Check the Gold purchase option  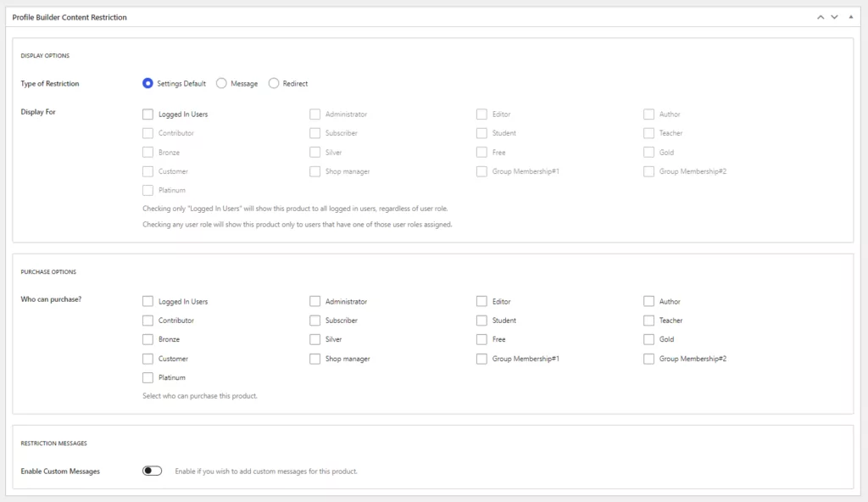[x=648, y=339]
